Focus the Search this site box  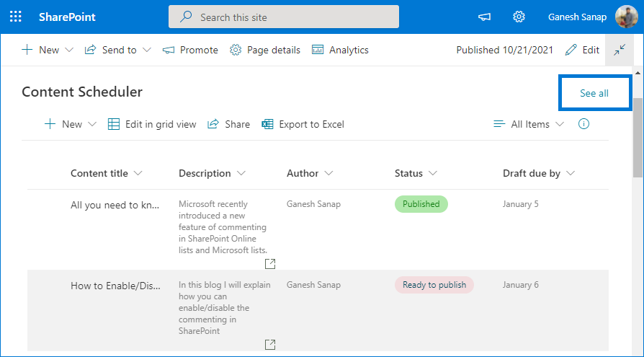[x=283, y=17]
